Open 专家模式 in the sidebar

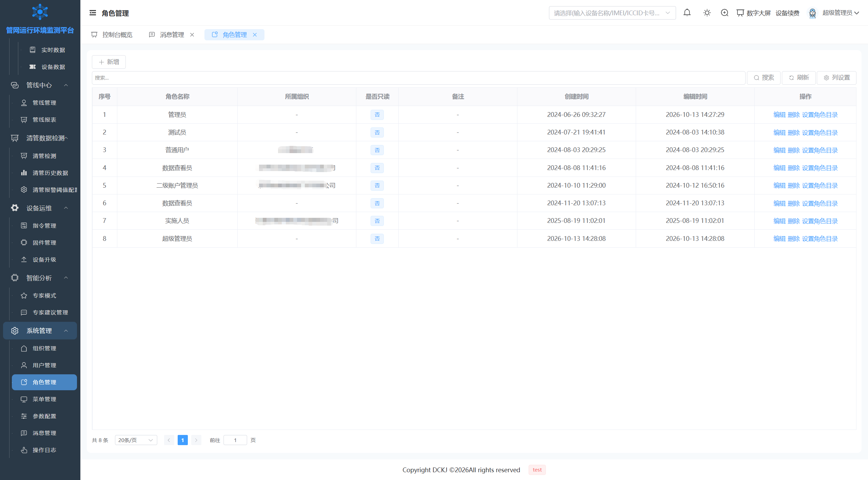point(44,295)
